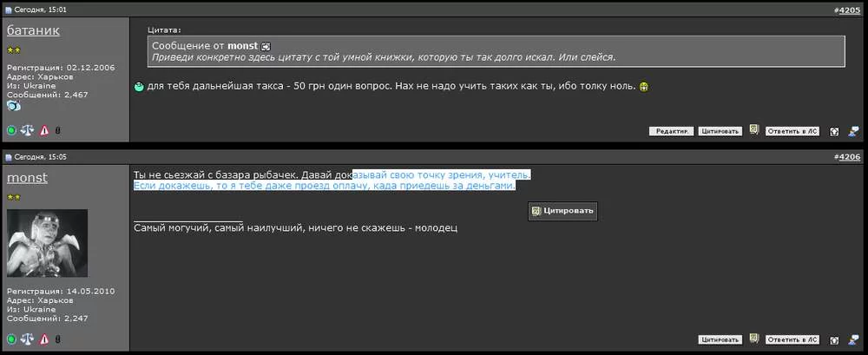Click user chat icon at right of post 4206
Image resolution: width=868 pixels, height=355 pixels.
(854, 339)
